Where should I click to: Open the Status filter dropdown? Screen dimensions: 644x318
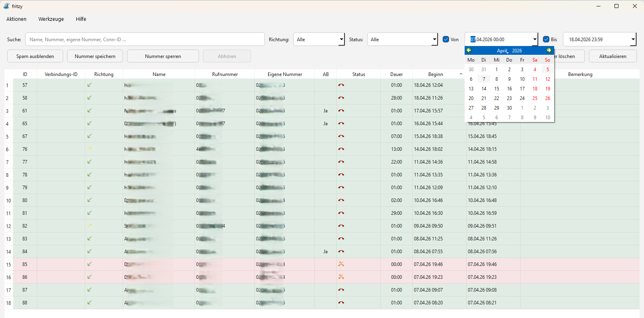(x=402, y=39)
